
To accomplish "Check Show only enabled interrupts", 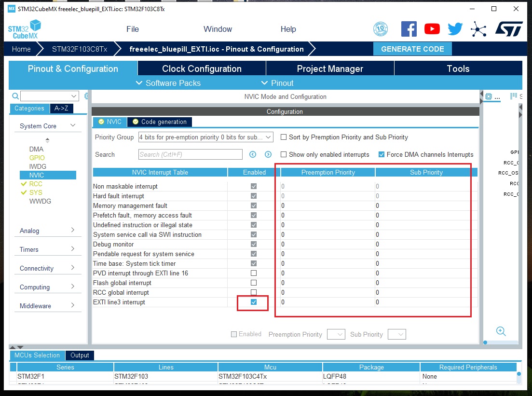I will 284,154.
